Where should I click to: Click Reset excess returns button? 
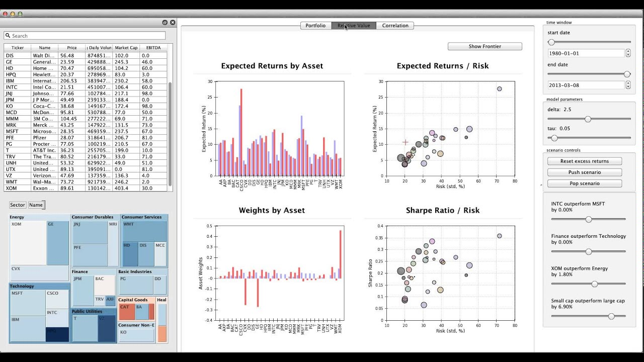point(585,161)
